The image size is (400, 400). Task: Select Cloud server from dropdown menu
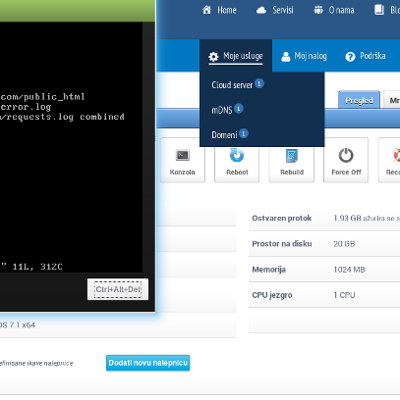tap(232, 85)
